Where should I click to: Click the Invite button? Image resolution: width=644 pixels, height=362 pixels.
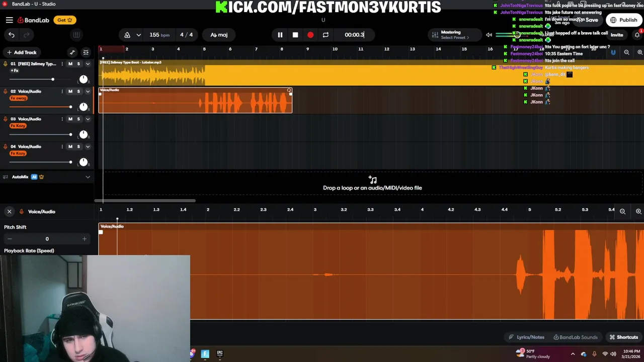617,35
